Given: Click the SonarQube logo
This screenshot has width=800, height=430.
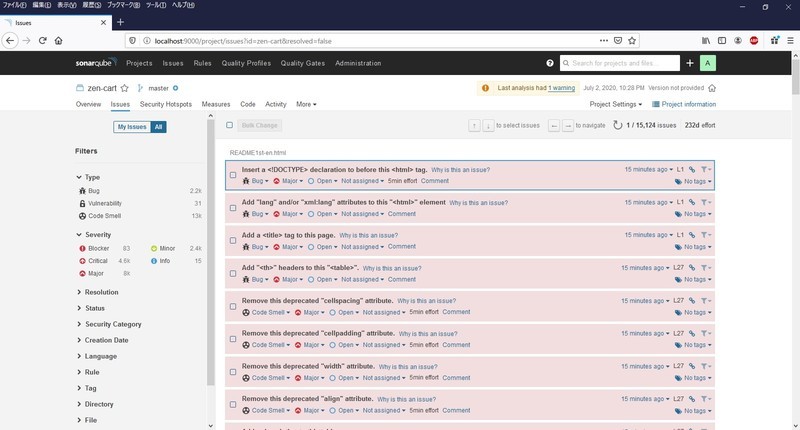Looking at the screenshot, I should click(x=96, y=63).
